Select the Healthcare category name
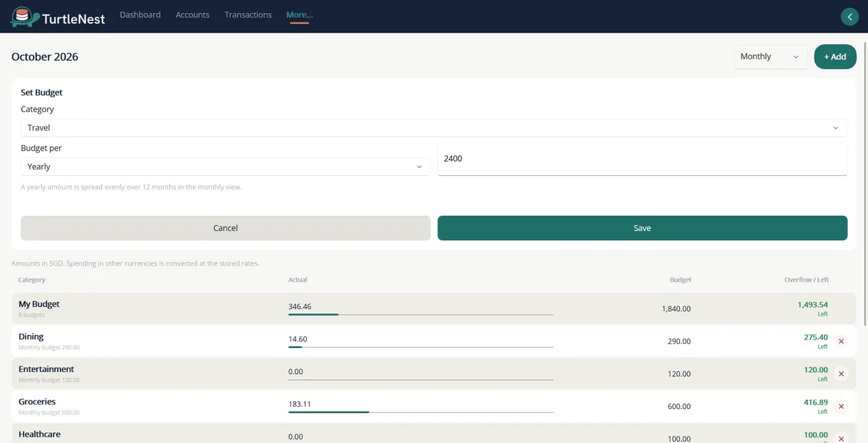 (40, 434)
